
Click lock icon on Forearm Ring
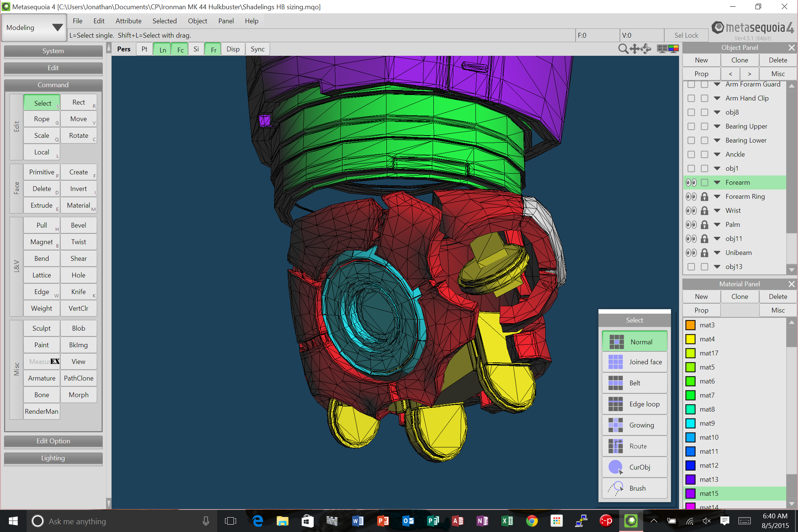click(705, 197)
